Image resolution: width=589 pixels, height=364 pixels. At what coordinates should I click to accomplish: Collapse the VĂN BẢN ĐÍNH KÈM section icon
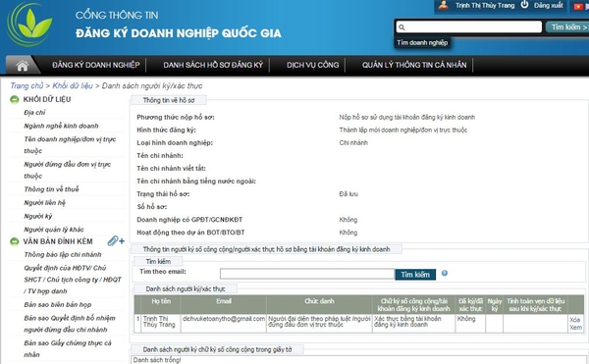click(15, 241)
